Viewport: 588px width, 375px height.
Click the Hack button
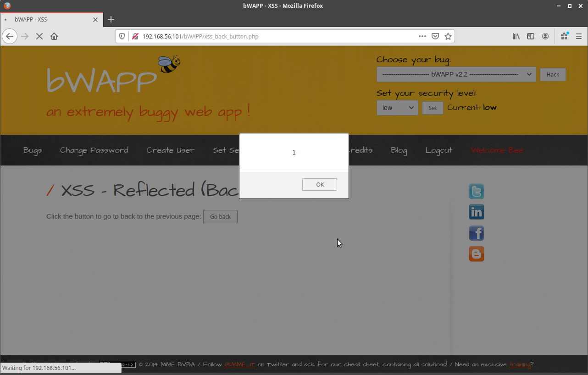pos(553,74)
